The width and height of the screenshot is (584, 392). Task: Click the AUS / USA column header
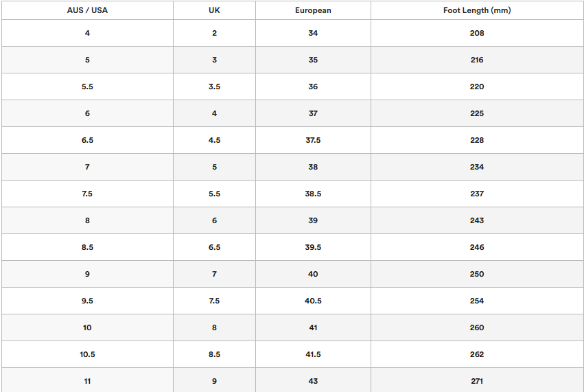(x=87, y=10)
